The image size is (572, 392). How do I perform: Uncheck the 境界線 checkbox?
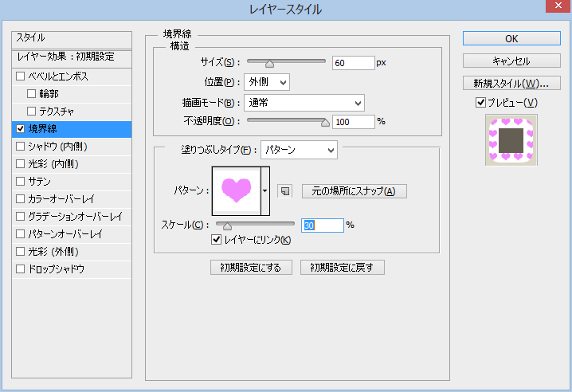[20, 129]
